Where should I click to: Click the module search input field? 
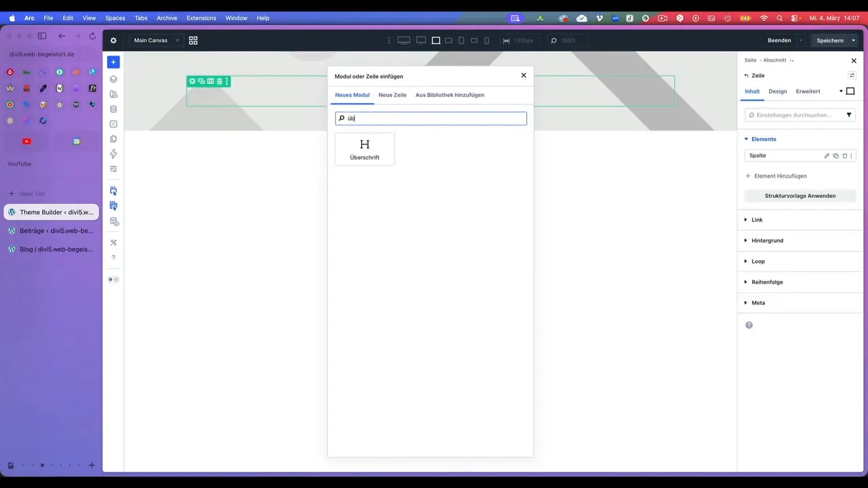coord(431,118)
